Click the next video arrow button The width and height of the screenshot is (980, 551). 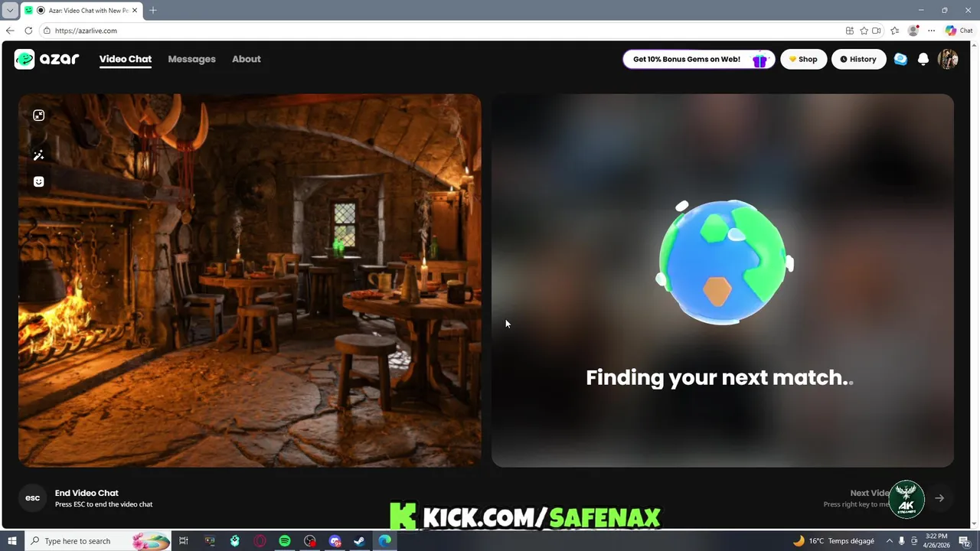click(939, 498)
